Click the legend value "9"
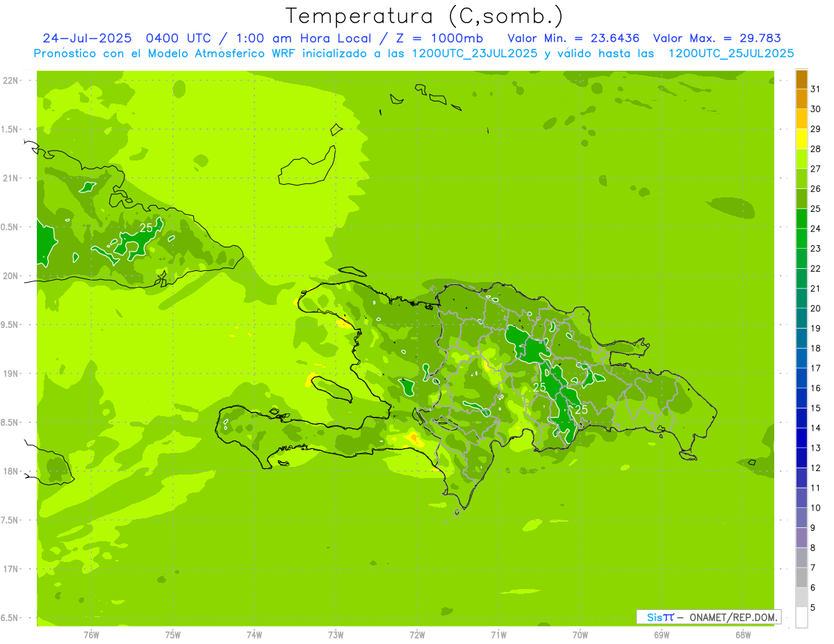 [x=813, y=528]
